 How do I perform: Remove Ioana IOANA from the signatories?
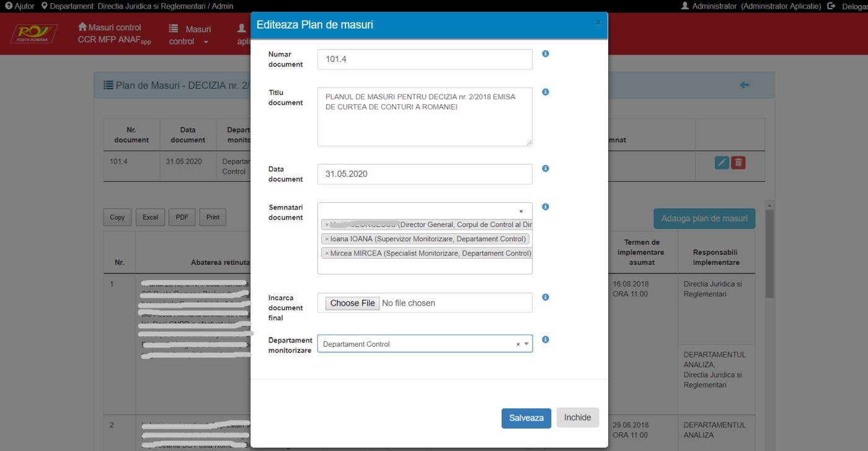coord(327,239)
